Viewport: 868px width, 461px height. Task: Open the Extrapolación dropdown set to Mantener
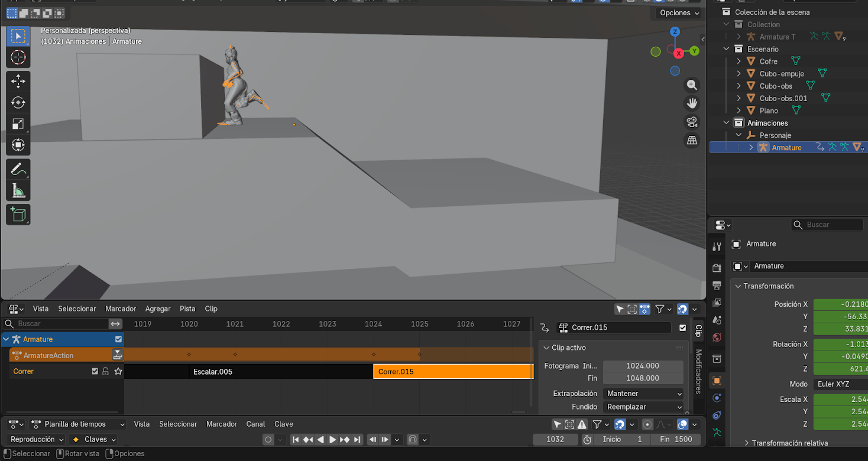pyautogui.click(x=643, y=394)
